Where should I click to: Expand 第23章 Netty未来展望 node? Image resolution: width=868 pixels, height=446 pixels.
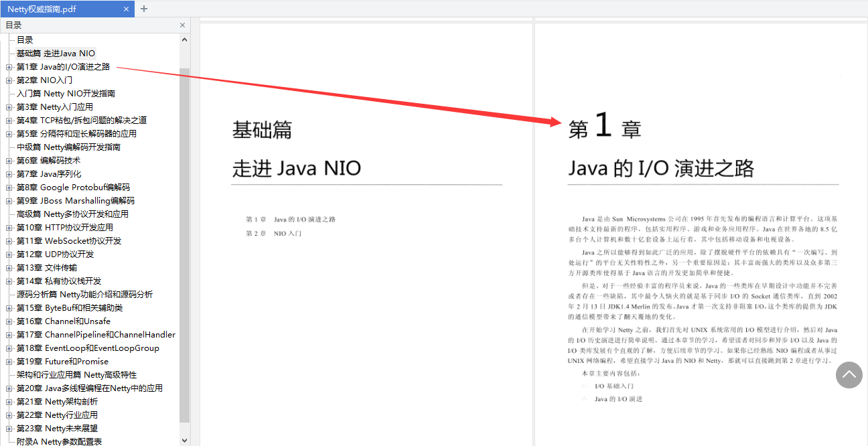click(x=9, y=429)
